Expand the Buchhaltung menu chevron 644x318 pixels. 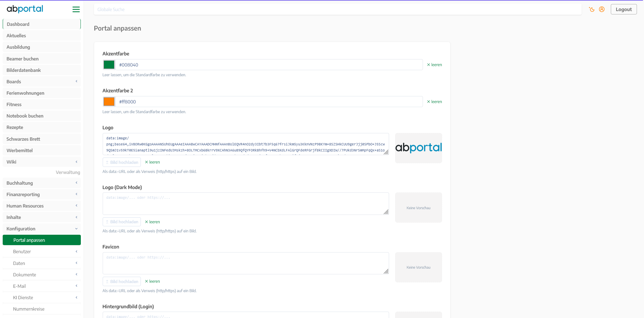[76, 183]
